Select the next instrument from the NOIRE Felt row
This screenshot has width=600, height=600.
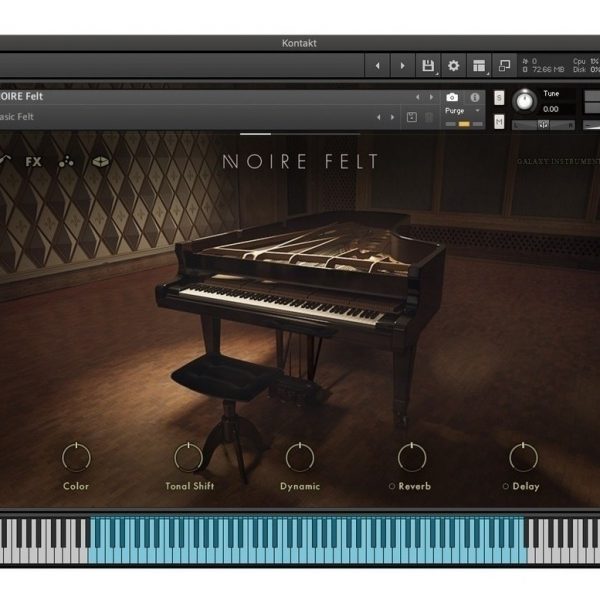(x=431, y=98)
